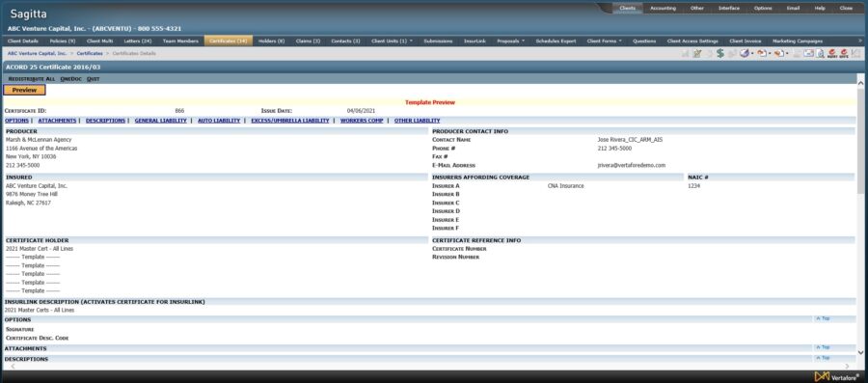The width and height of the screenshot is (868, 383).
Task: Open the Marketing Campaigns tab
Action: [x=798, y=41]
